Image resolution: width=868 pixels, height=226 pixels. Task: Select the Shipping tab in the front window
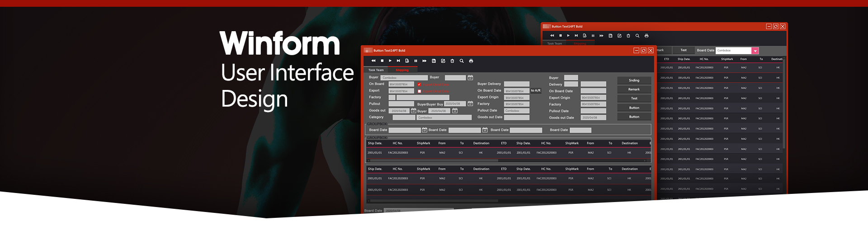(x=402, y=70)
